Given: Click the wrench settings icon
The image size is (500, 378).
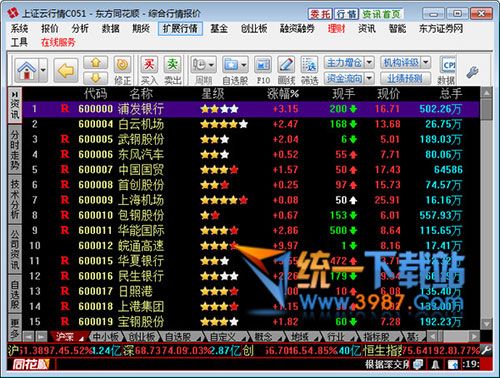Looking at the screenshot, I should pos(472,72).
